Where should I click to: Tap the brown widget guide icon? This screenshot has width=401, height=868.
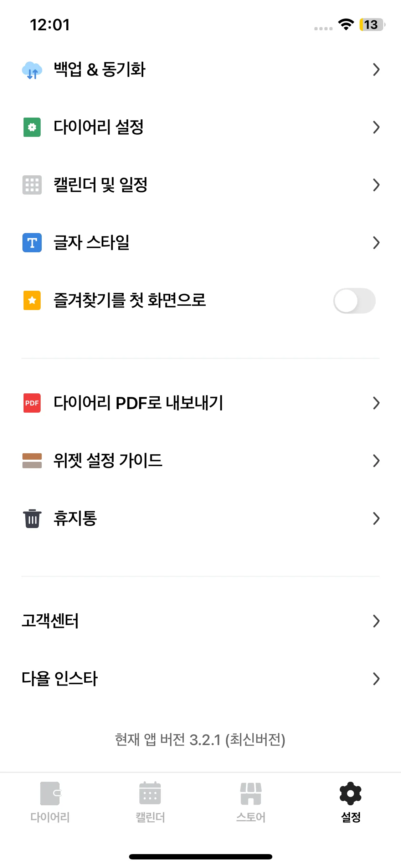click(32, 461)
